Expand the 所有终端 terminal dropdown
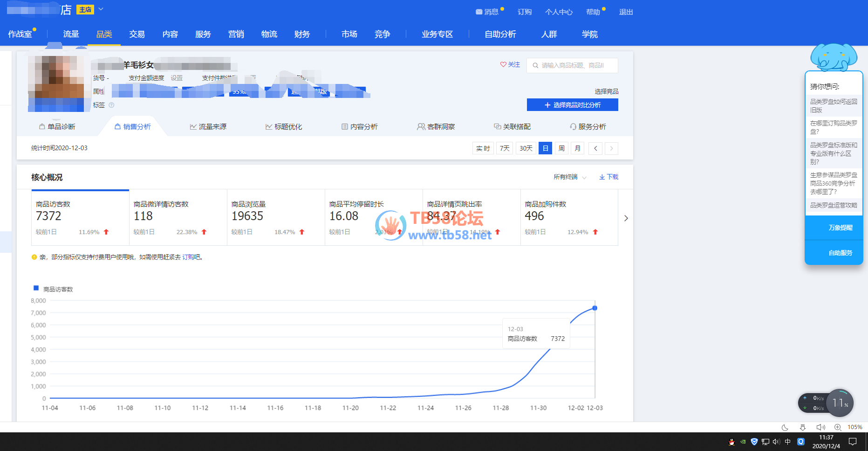868x451 pixels. tap(569, 177)
